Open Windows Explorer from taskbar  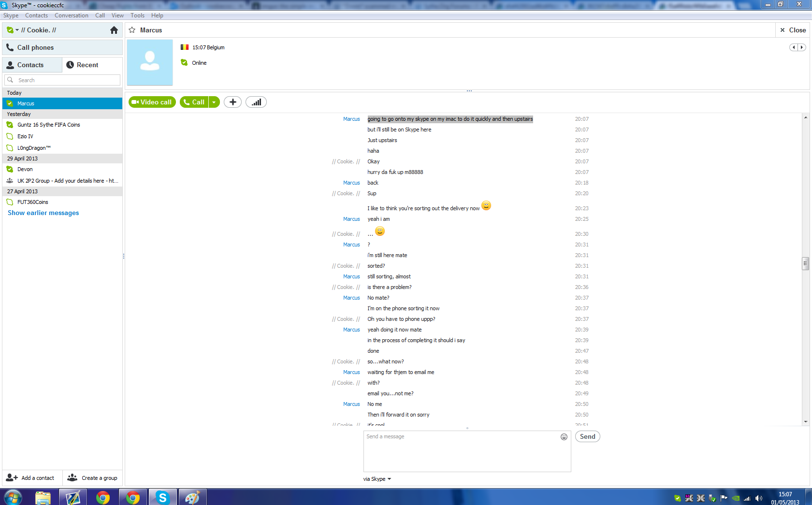click(43, 497)
